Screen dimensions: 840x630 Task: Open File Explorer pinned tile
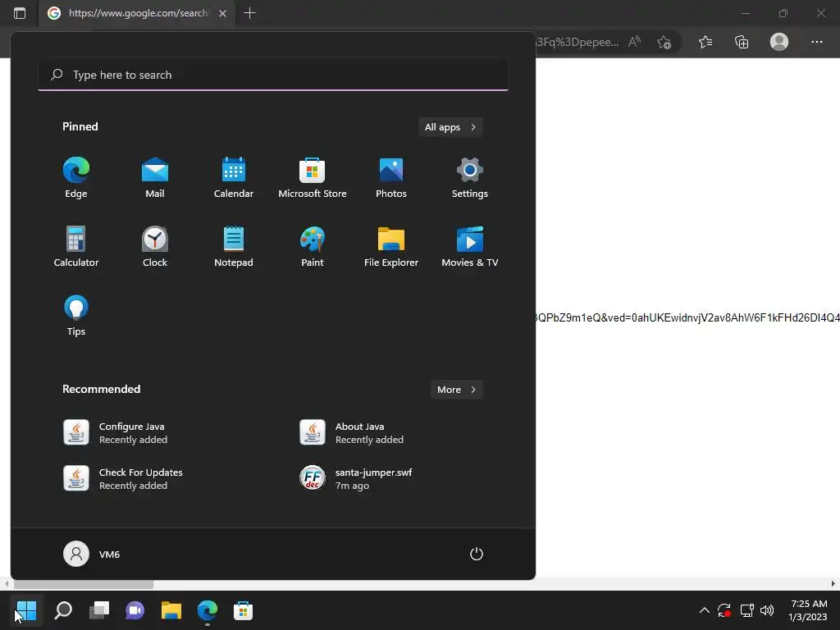coord(391,247)
